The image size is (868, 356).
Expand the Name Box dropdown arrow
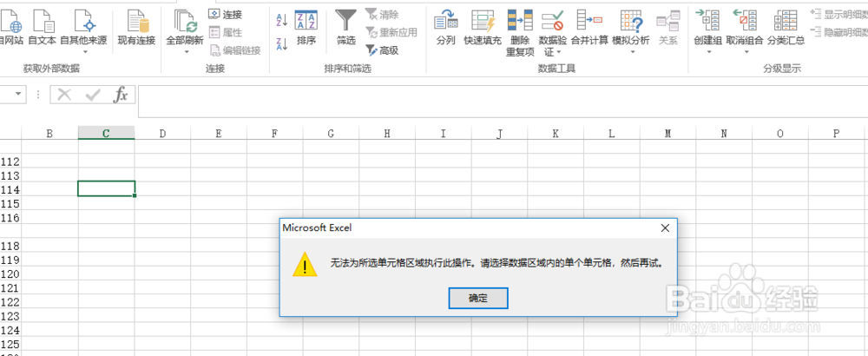pyautogui.click(x=18, y=94)
